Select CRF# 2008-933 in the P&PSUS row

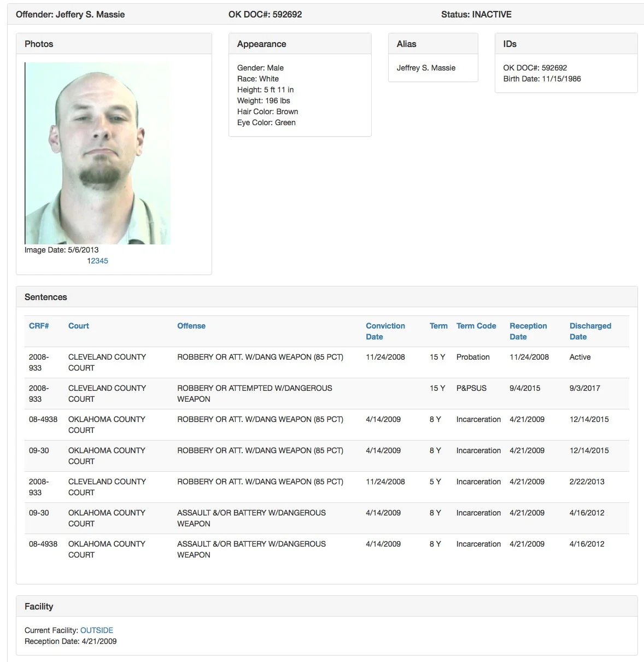point(39,394)
